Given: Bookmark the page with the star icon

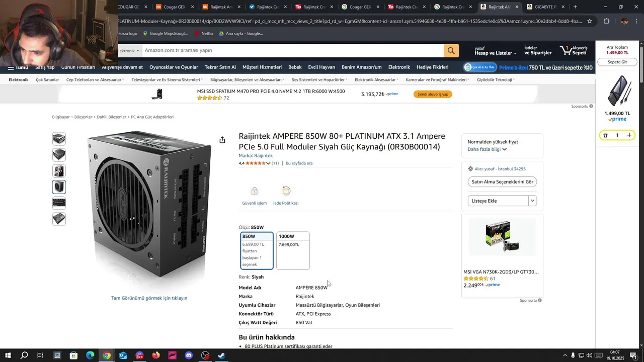Looking at the screenshot, I should click(590, 21).
